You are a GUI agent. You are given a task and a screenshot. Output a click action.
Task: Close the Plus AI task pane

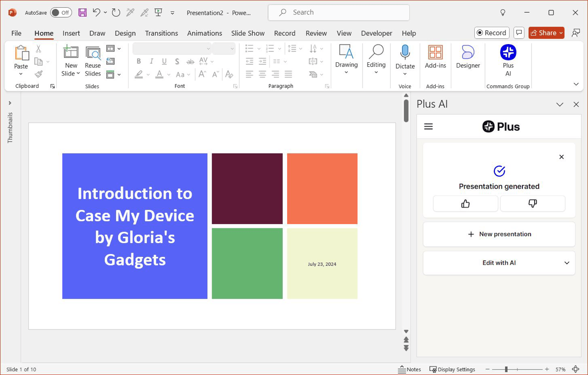pyautogui.click(x=576, y=104)
